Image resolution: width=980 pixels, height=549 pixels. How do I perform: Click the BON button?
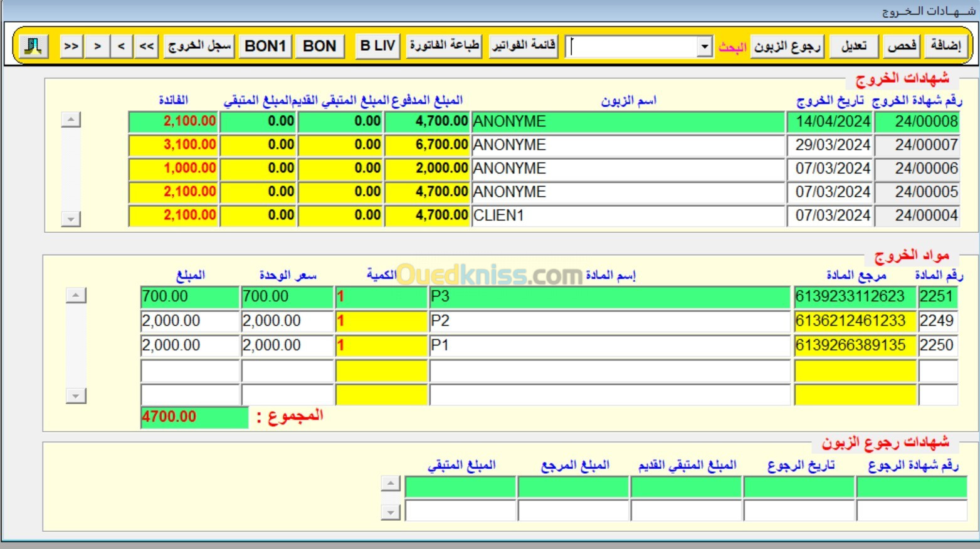pyautogui.click(x=319, y=46)
